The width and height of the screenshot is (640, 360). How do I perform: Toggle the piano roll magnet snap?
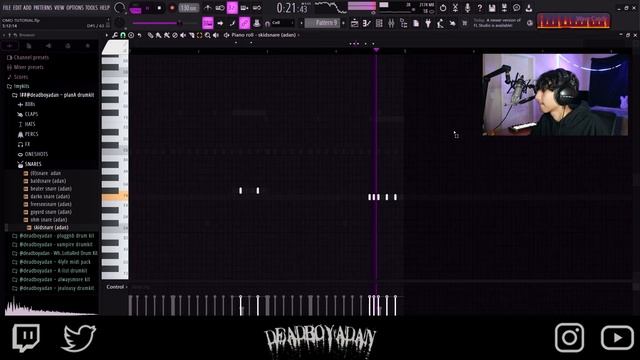123,36
